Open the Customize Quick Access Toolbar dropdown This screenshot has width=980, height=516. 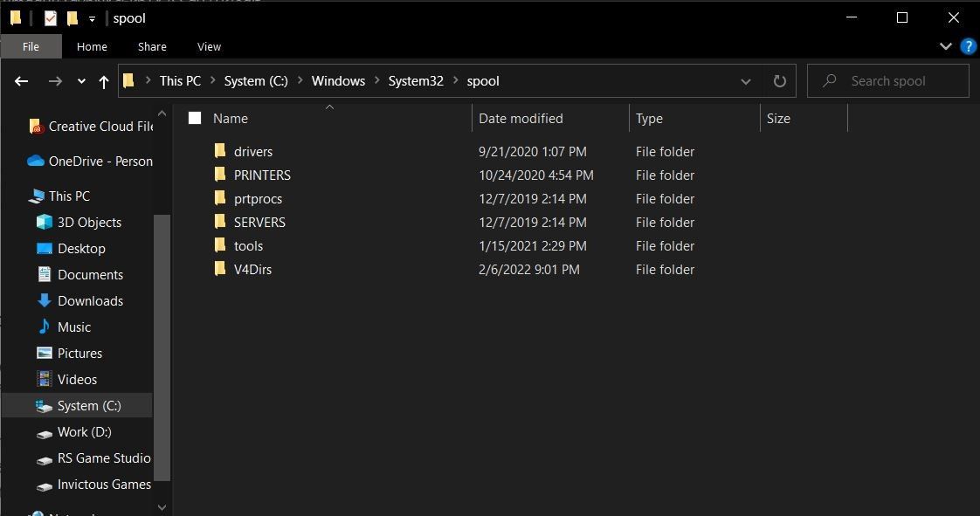click(x=92, y=18)
